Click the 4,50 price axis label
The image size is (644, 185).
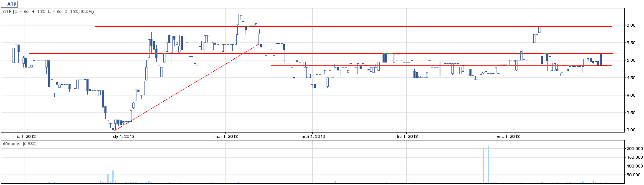click(x=631, y=78)
